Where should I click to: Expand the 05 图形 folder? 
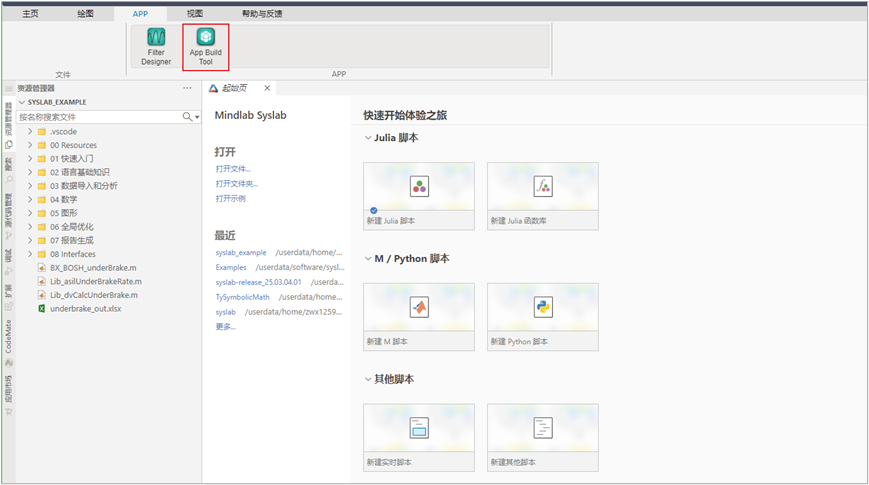point(30,213)
